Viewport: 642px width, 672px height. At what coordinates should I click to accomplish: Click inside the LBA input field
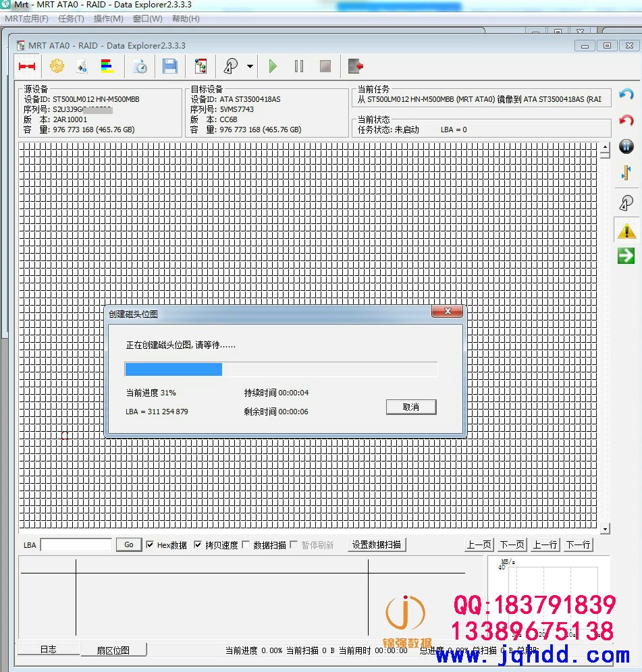76,544
